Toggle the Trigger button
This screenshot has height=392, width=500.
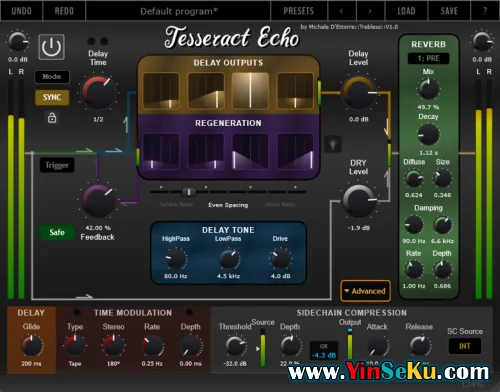tap(57, 165)
